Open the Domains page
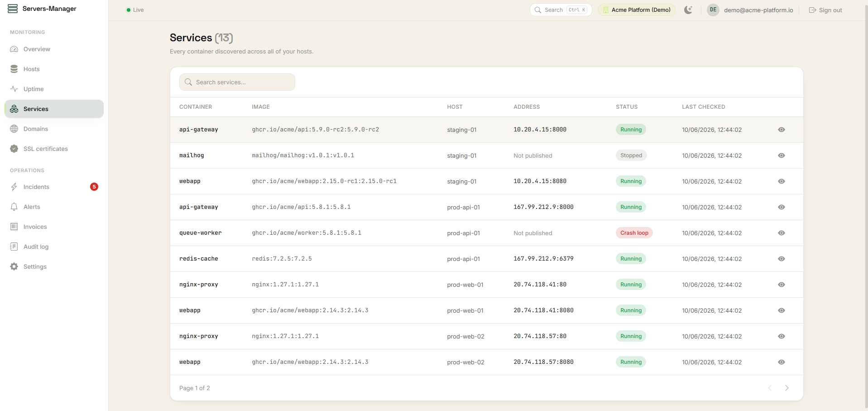 [x=54, y=129]
